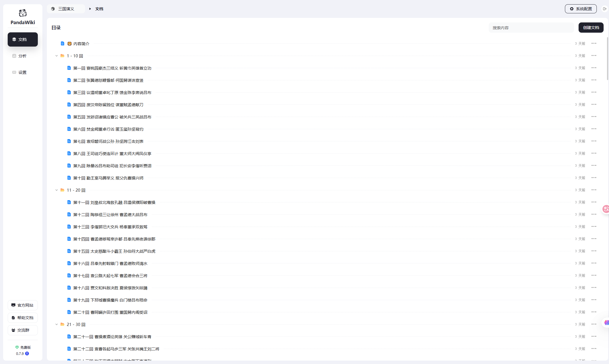Viewport: 609px width, 364px height.
Task: Click the floating translate icon at right edge
Action: [x=606, y=209]
